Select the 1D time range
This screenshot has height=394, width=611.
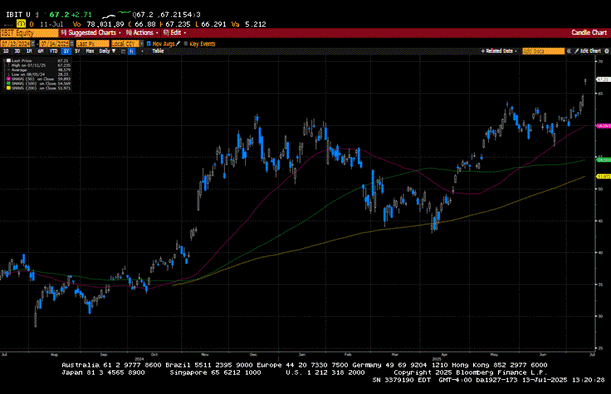pos(5,51)
